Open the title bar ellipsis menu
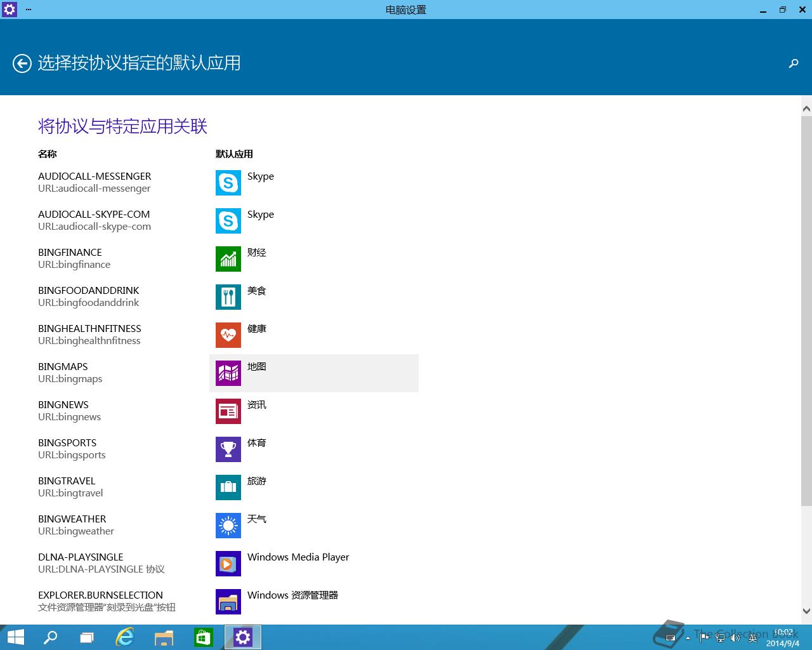This screenshot has width=812, height=650. point(29,10)
